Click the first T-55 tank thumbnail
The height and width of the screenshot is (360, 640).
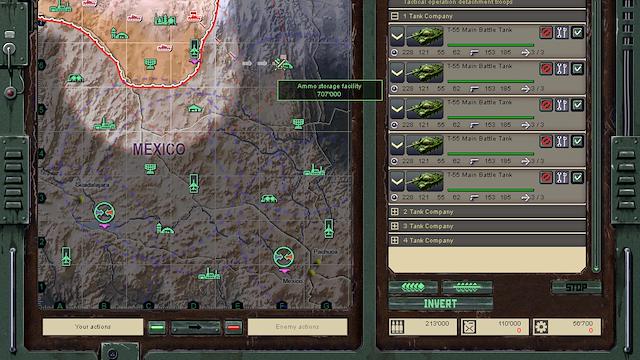(425, 36)
